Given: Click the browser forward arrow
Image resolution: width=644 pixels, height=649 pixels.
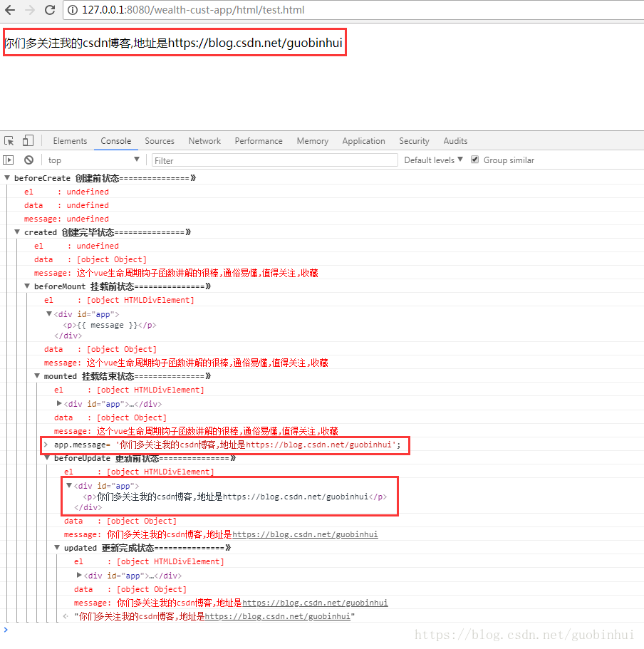Looking at the screenshot, I should pyautogui.click(x=30, y=10).
